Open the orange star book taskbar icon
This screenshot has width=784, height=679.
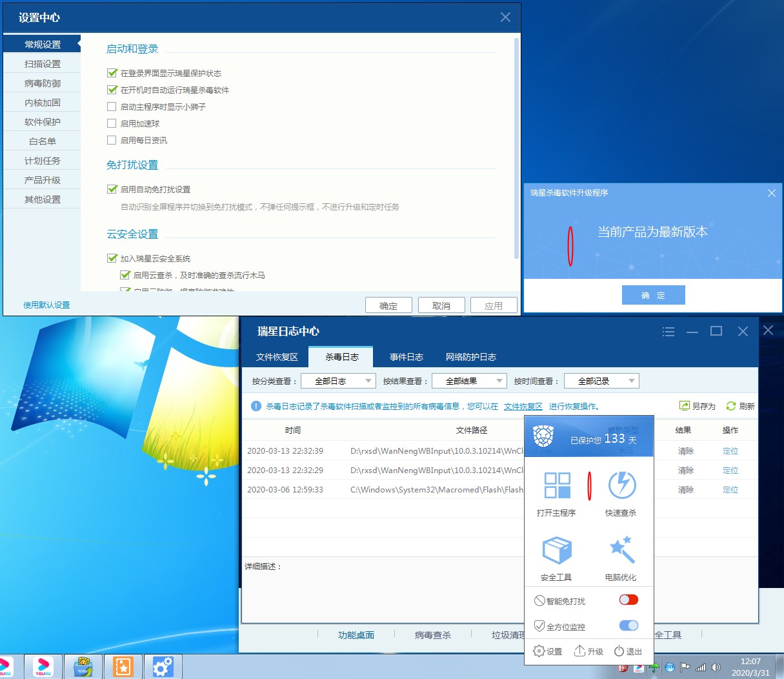click(x=123, y=666)
